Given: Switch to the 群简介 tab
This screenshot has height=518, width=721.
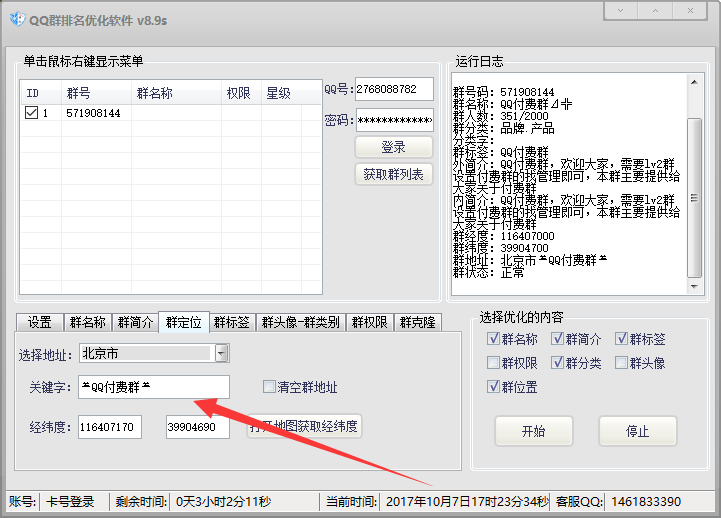Looking at the screenshot, I should (135, 322).
